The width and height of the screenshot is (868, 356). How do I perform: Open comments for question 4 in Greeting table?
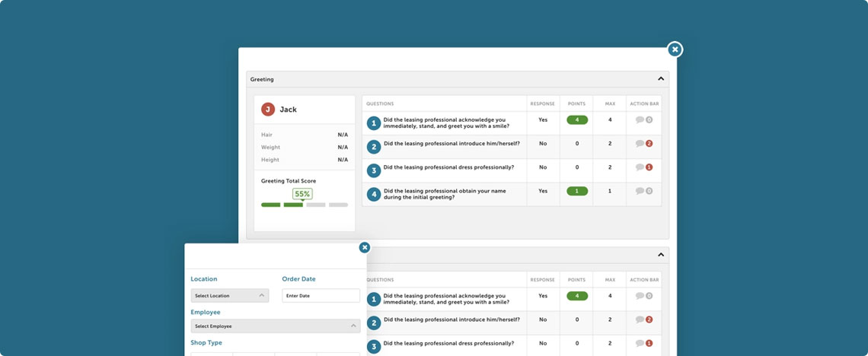(643, 191)
